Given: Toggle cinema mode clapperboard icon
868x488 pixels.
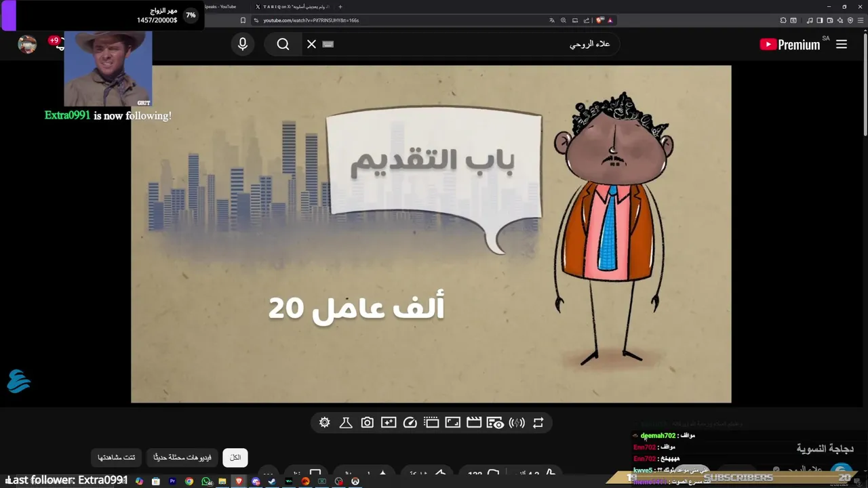Looking at the screenshot, I should (474, 423).
